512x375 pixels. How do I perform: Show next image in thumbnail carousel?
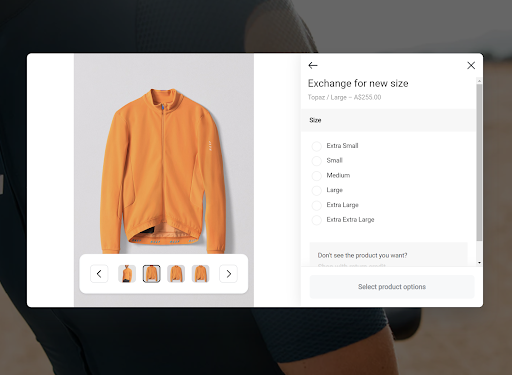(228, 274)
